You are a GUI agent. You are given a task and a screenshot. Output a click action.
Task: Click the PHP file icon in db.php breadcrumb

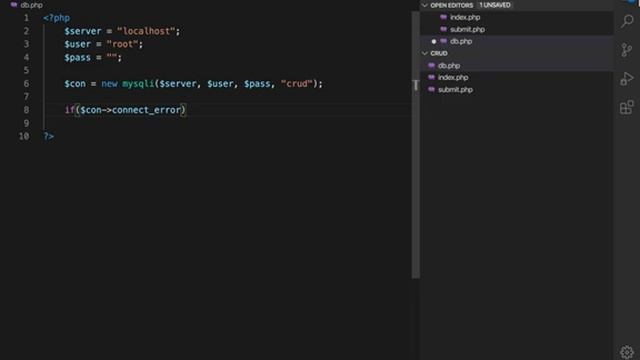(x=14, y=5)
